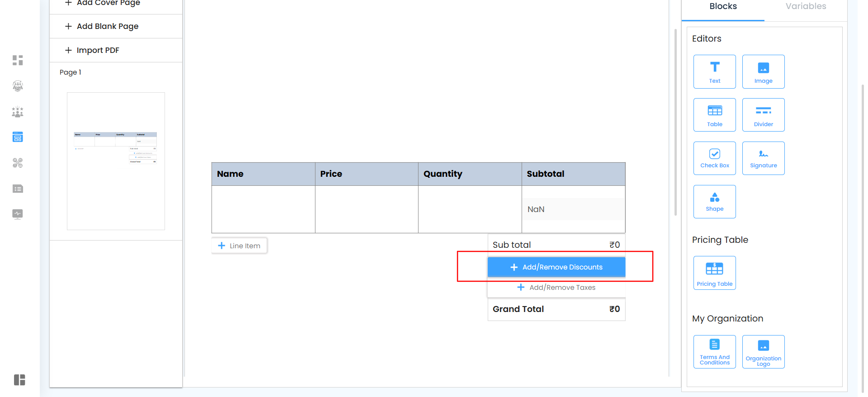Add a Divider block
This screenshot has height=397, width=868.
pos(763,115)
